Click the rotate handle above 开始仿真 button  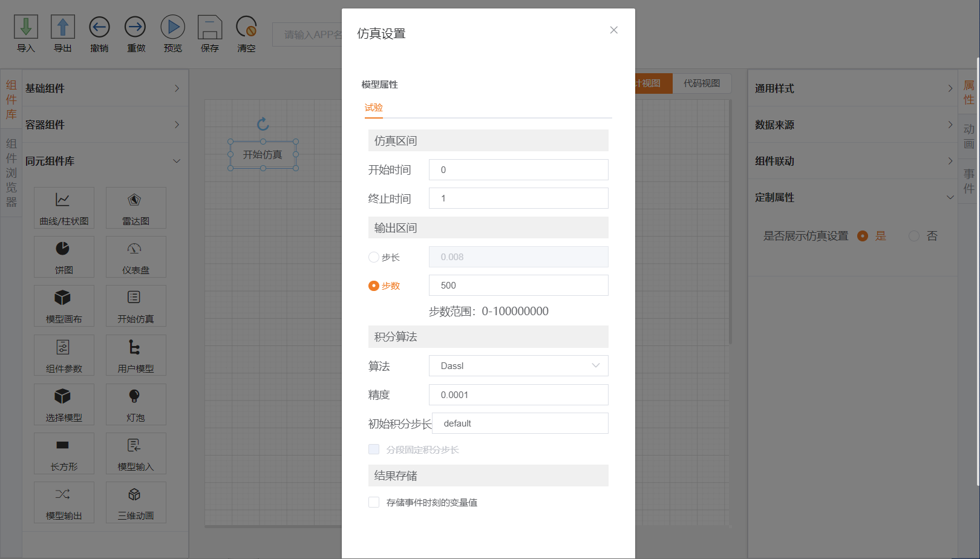263,124
